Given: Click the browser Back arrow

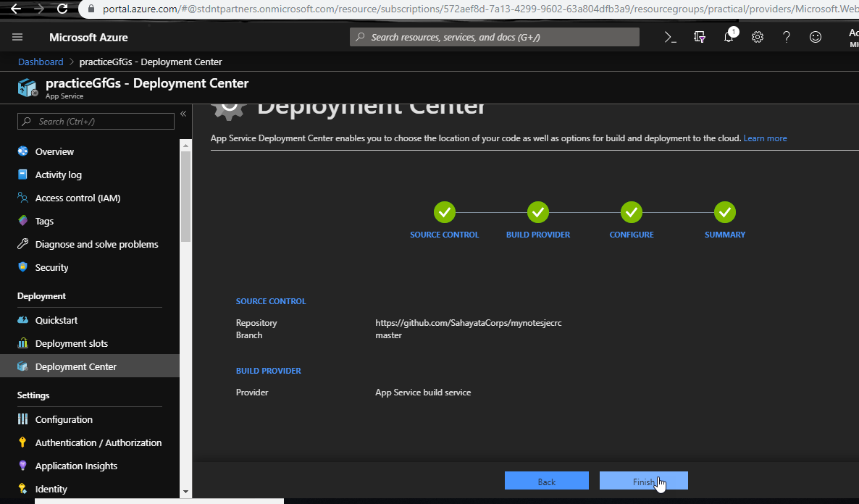Looking at the screenshot, I should (16, 9).
